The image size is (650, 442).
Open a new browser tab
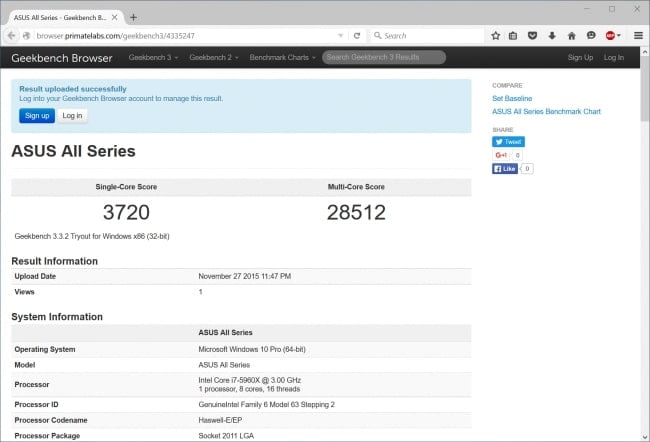[133, 17]
